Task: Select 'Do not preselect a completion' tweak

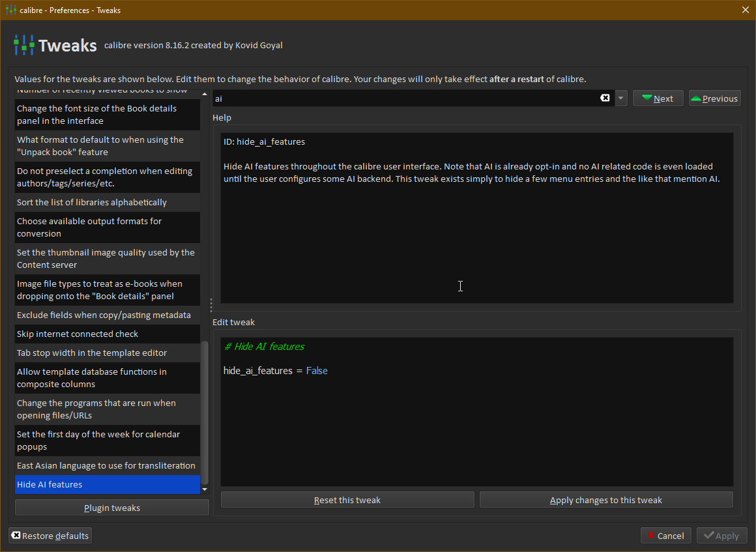Action: tap(107, 177)
